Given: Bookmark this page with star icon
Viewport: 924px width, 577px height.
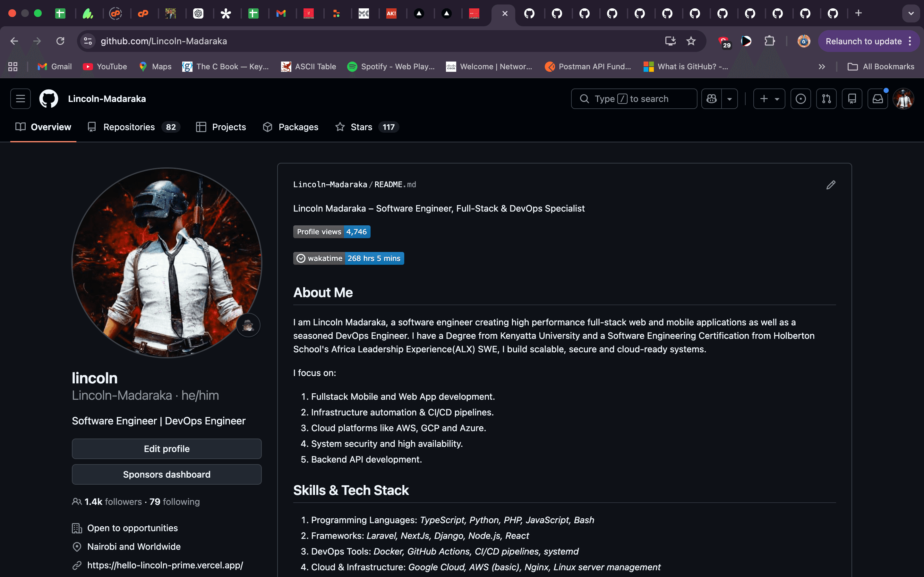Looking at the screenshot, I should (691, 41).
